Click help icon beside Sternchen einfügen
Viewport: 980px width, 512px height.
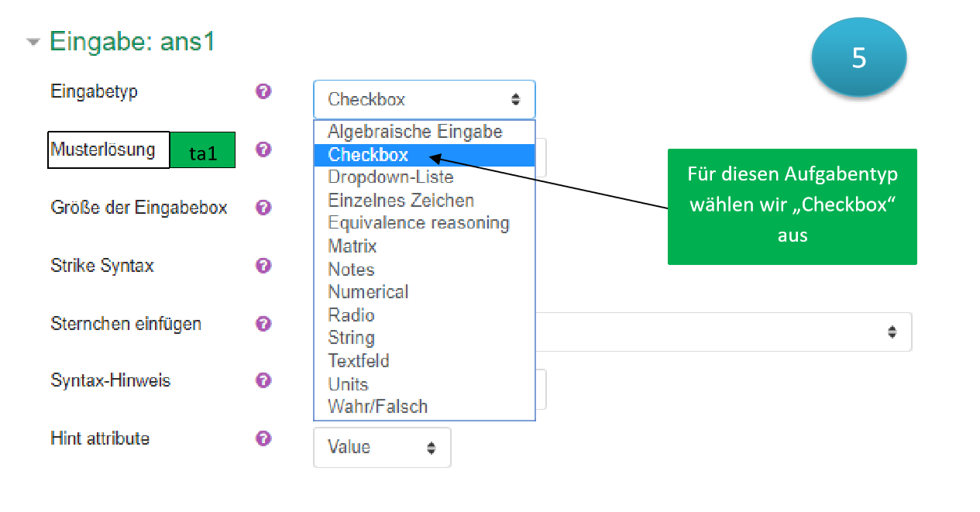tap(263, 324)
